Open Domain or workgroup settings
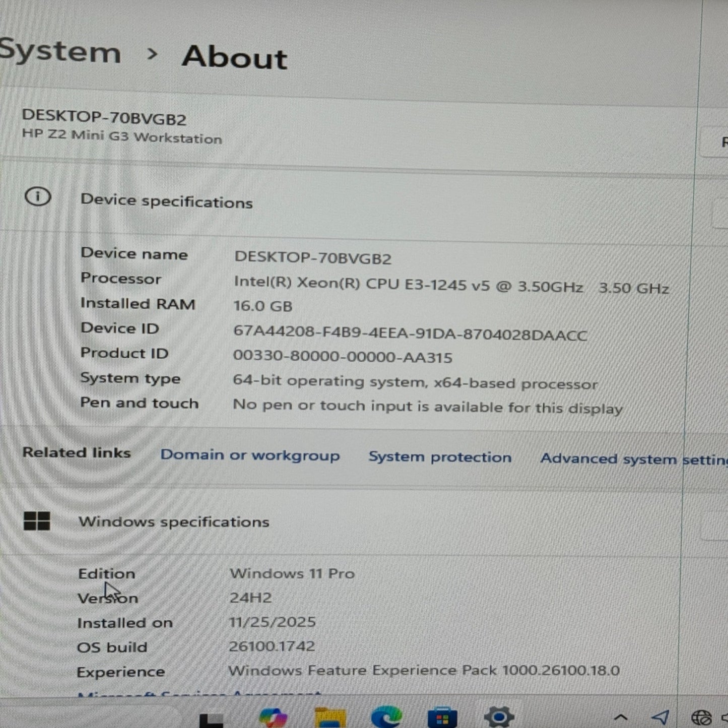 [x=249, y=455]
